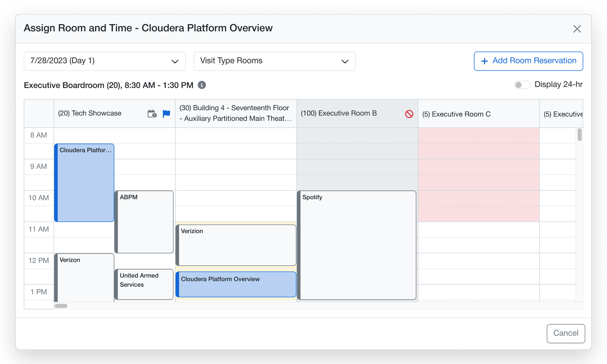Screen dimensions: 607x364
Task: Click Add Room Reservation button
Action: pos(528,61)
